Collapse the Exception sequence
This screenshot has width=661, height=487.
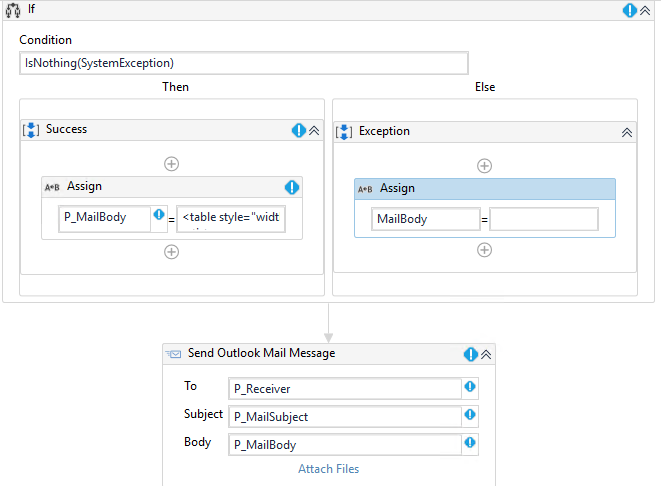coord(627,132)
